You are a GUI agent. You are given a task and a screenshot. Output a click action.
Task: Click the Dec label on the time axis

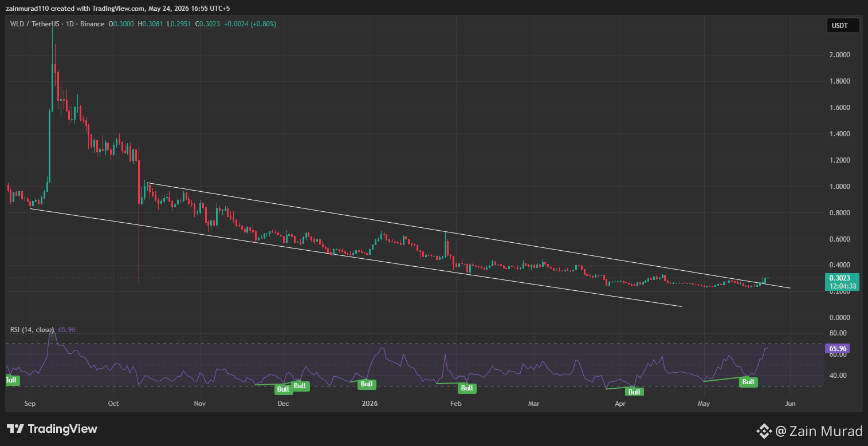coord(283,404)
